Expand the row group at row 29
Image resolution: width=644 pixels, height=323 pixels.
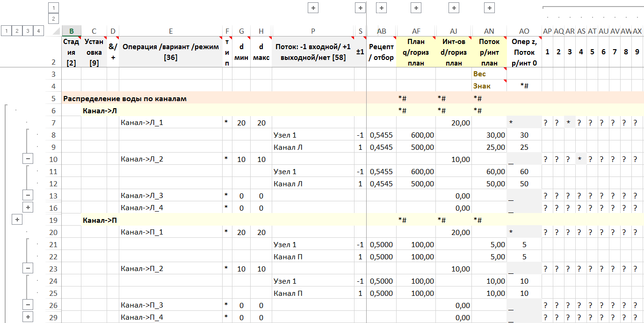pos(28,317)
